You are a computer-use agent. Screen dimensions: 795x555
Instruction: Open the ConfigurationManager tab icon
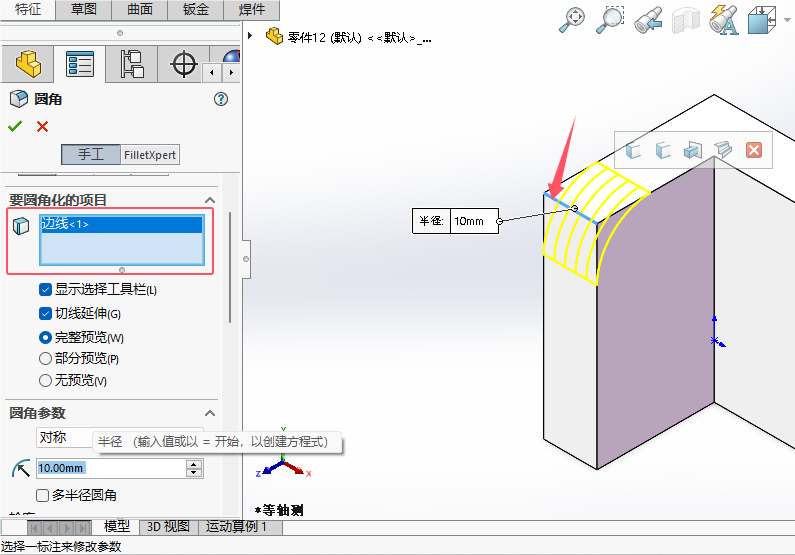132,64
